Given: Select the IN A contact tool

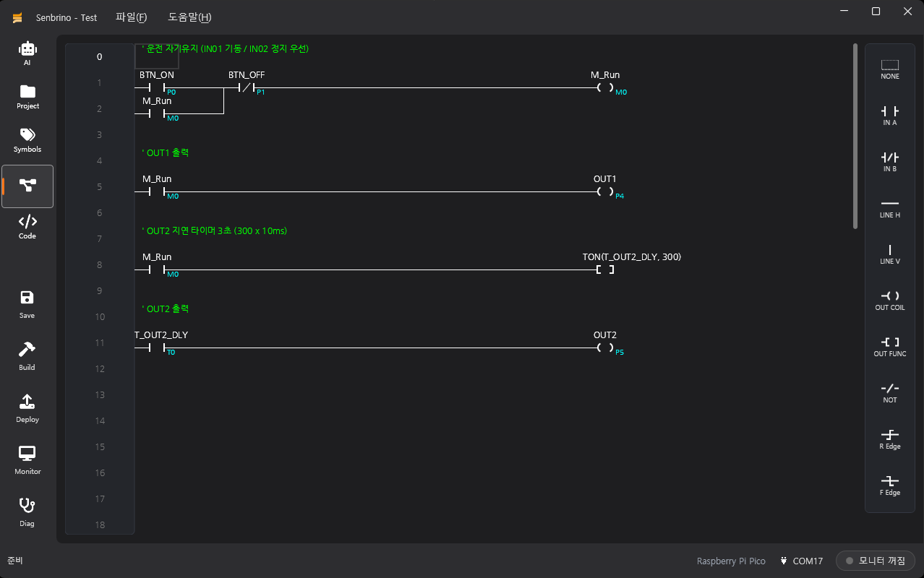Looking at the screenshot, I should (890, 116).
